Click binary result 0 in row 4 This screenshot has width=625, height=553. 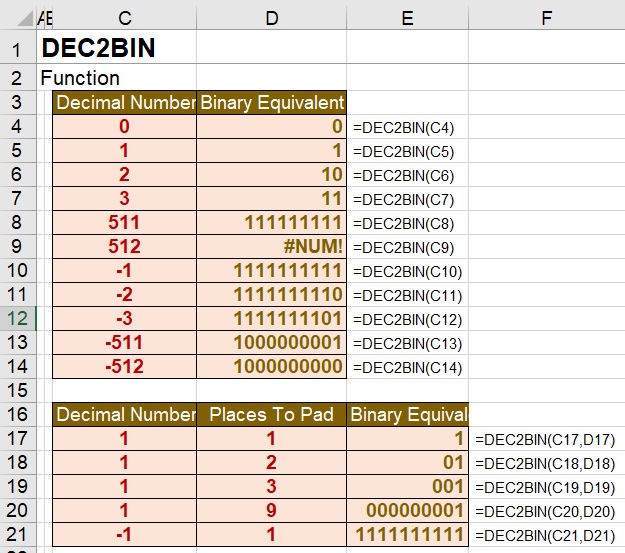271,126
